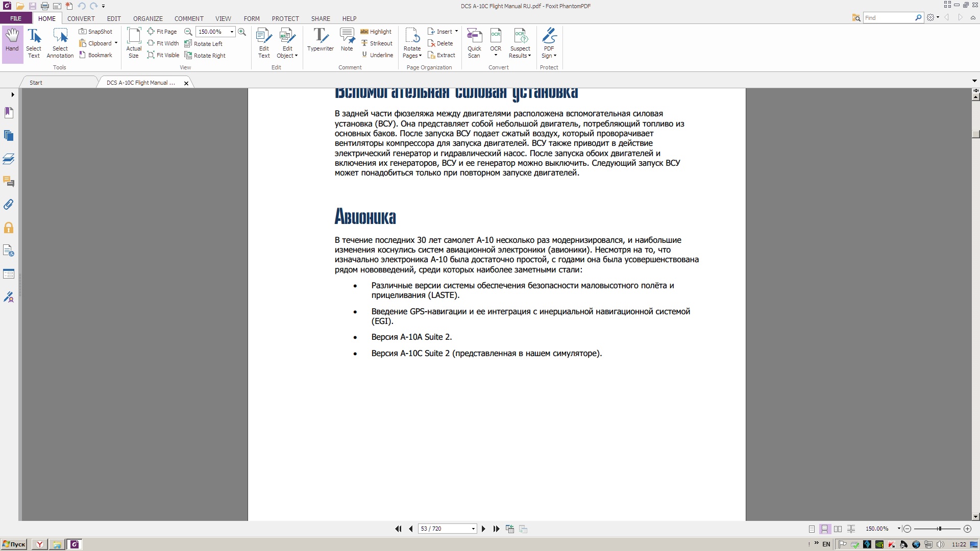The height and width of the screenshot is (551, 980).
Task: Go to the next page
Action: pos(483,529)
